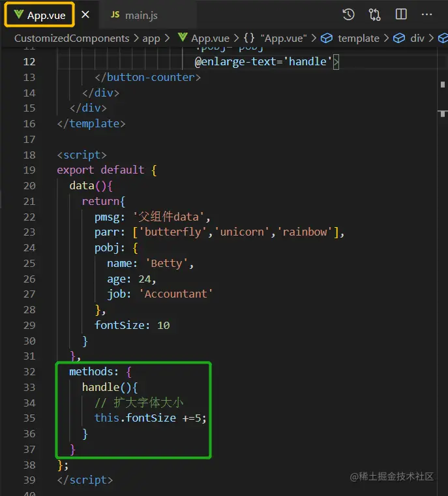Click the template cube icon in breadcrumb
448x496 pixels.
[x=327, y=39]
